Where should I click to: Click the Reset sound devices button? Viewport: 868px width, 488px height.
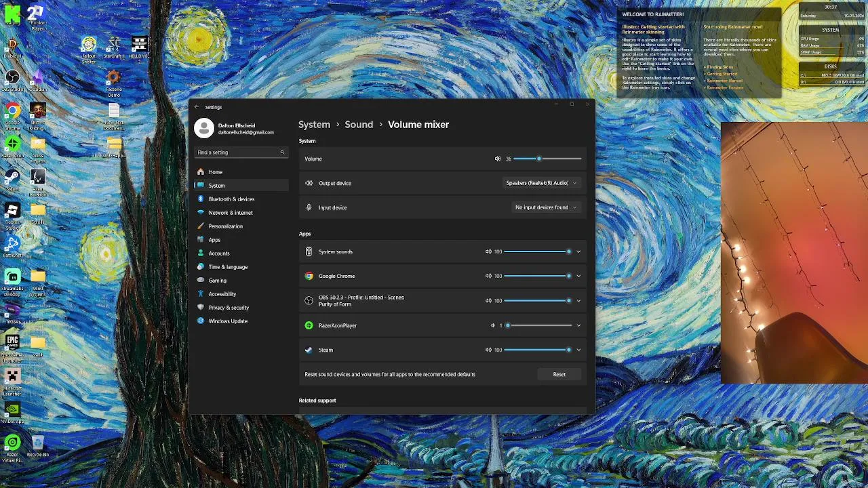(x=559, y=374)
